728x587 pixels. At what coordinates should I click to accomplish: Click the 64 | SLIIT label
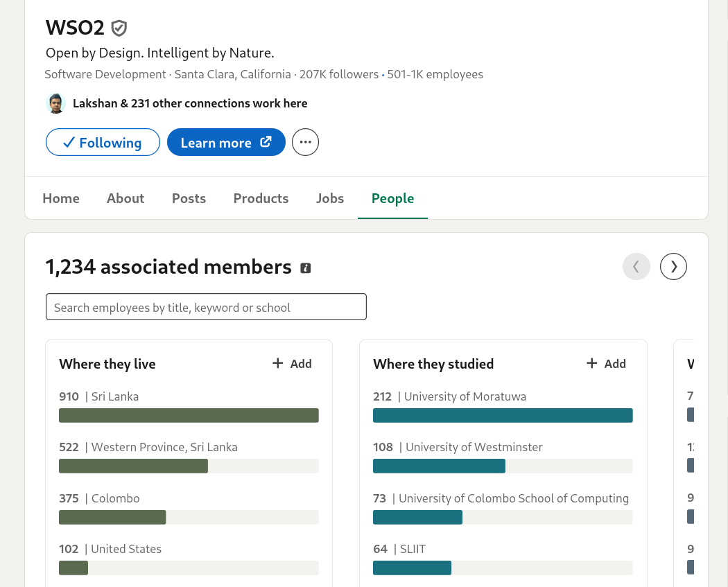(x=399, y=549)
